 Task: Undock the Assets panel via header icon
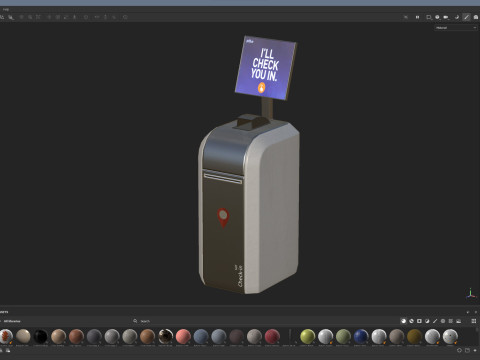pyautogui.click(x=468, y=312)
